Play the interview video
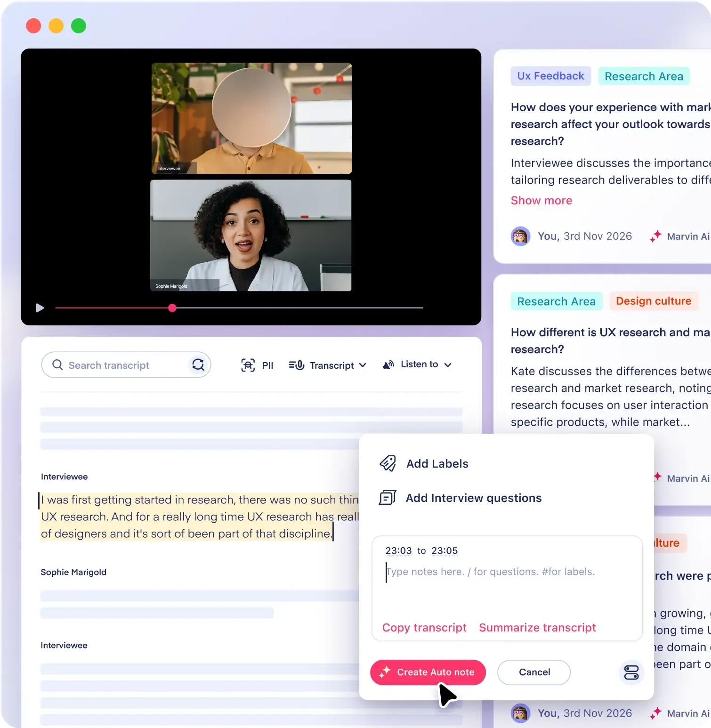This screenshot has height=728, width=711. tap(40, 308)
